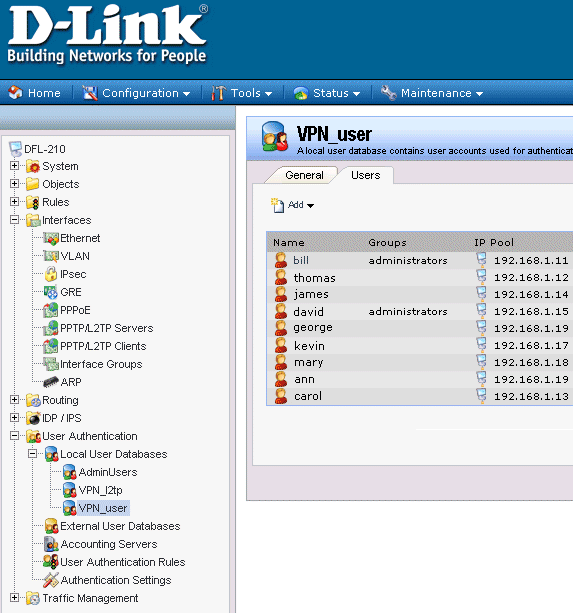
Task: Click the PPTP/L2TP Servers icon
Action: 51,328
